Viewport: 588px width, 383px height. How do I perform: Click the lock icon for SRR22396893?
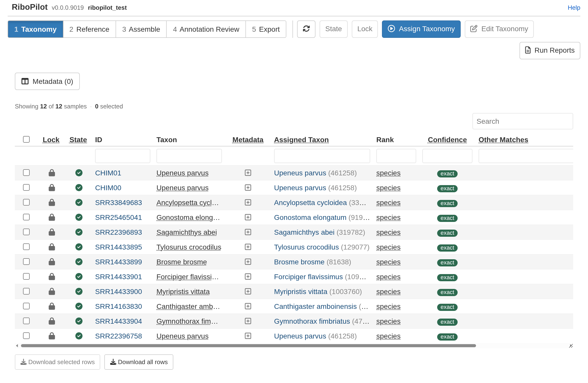52,232
